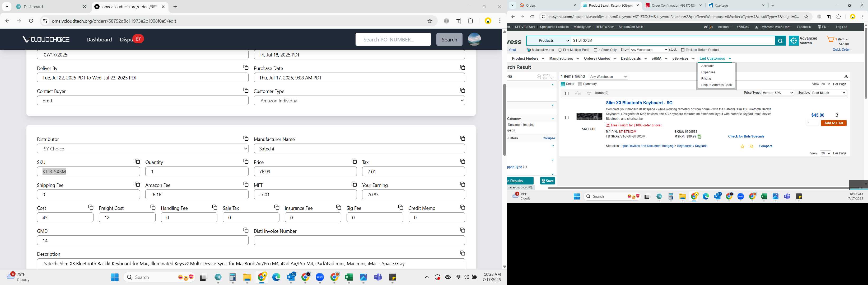
Task: Open Advanced Search crosshair icon
Action: [794, 41]
